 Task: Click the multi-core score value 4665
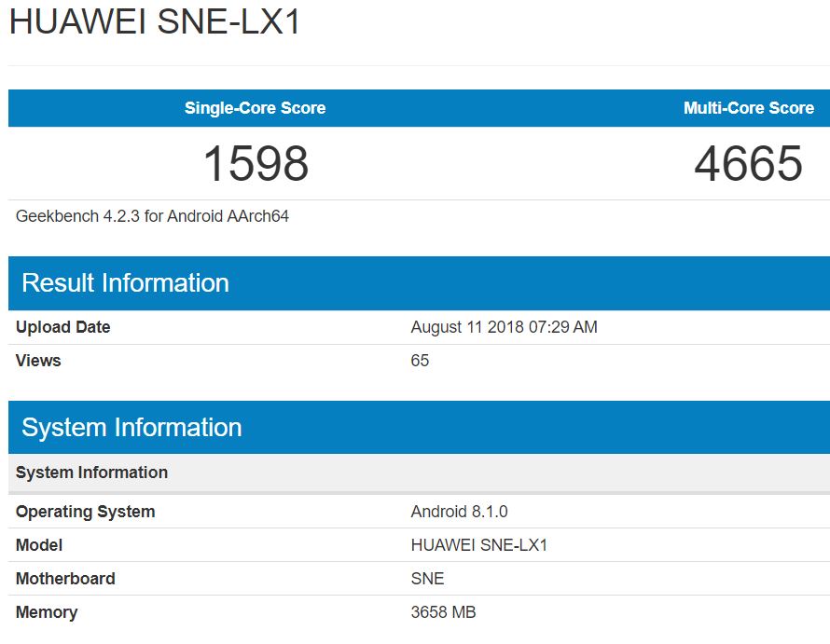(749, 163)
